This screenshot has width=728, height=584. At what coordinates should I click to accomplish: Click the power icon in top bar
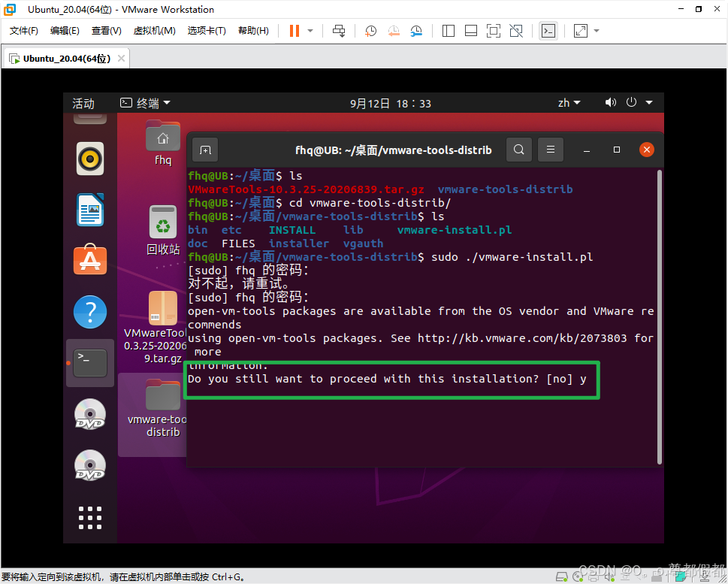pos(631,102)
